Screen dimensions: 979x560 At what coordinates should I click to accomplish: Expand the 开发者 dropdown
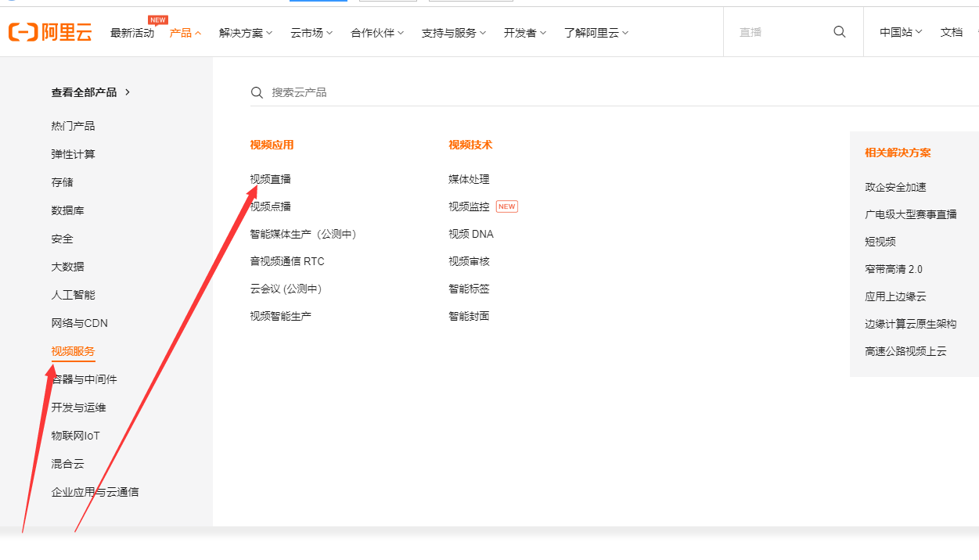click(525, 33)
